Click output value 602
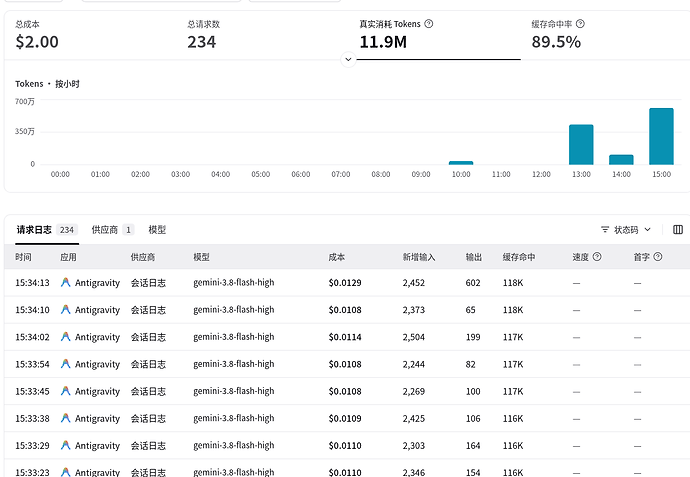 click(x=473, y=283)
